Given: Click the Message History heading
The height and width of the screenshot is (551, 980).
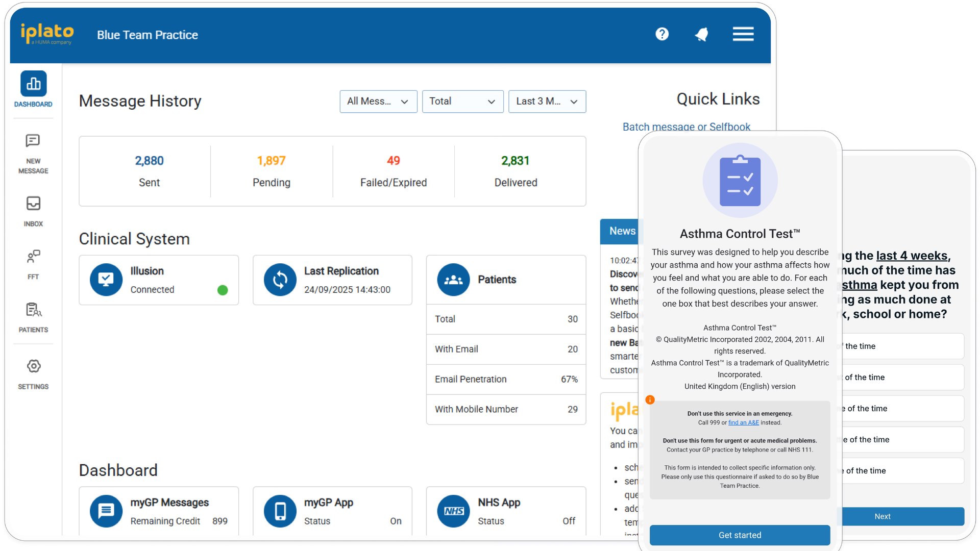Looking at the screenshot, I should click(x=140, y=101).
